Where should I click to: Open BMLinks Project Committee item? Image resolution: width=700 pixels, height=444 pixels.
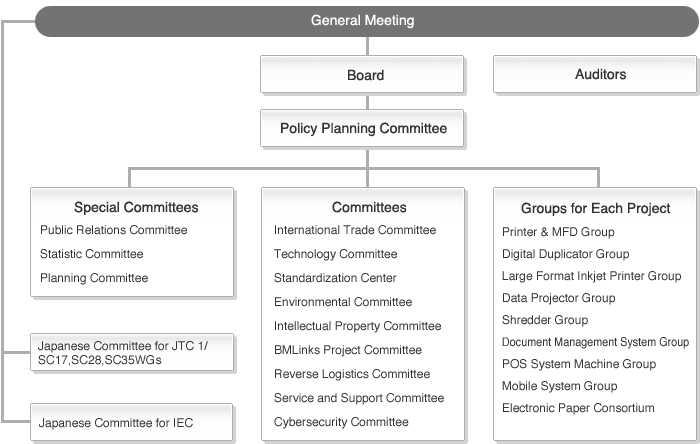[x=348, y=350]
